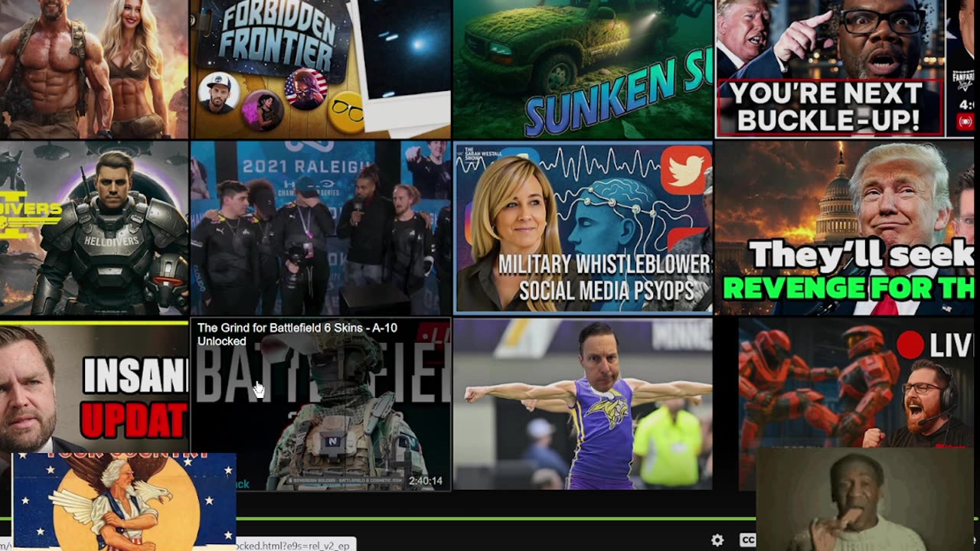Open the Sunken green truck video thumbnail
Screen dimensions: 980x551
(583, 69)
